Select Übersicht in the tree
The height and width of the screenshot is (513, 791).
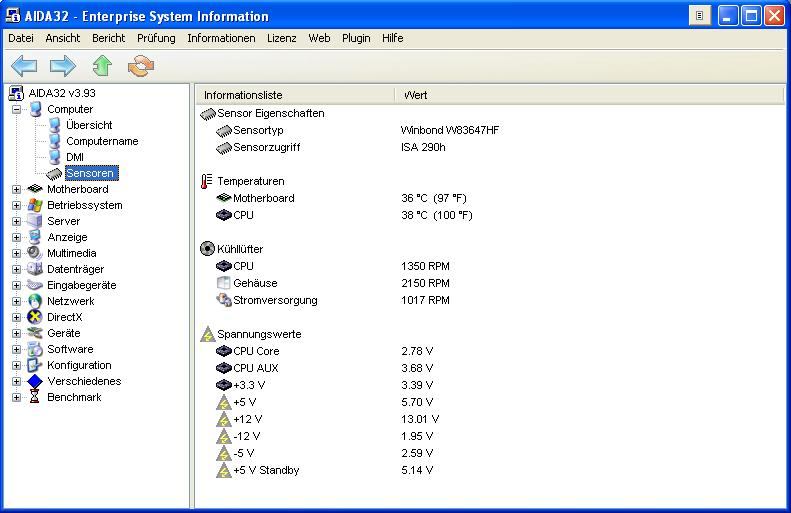tap(89, 125)
